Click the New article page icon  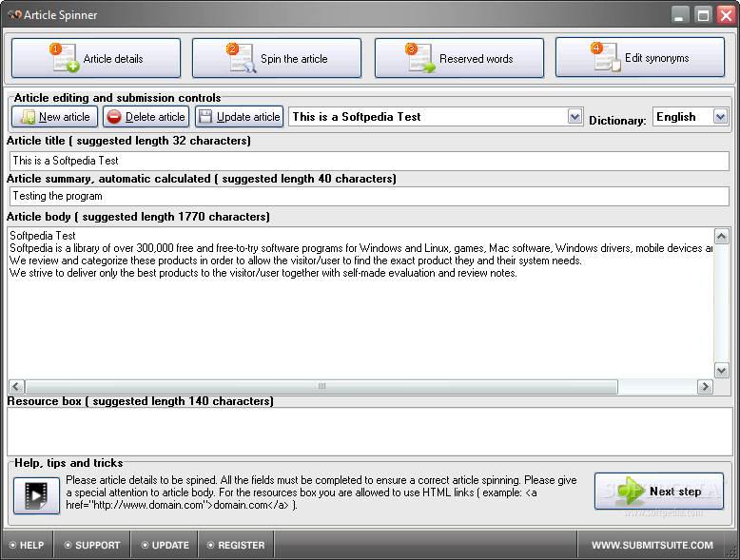point(28,117)
